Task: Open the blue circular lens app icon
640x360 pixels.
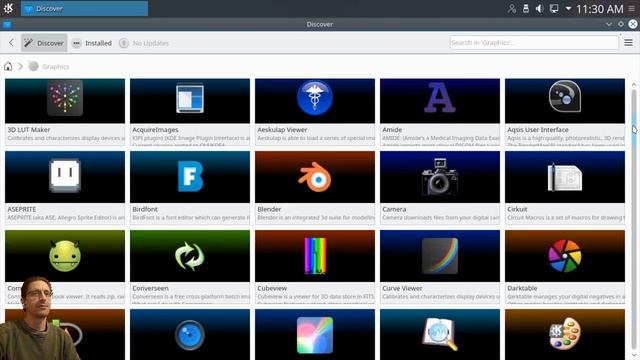Action: click(x=190, y=335)
